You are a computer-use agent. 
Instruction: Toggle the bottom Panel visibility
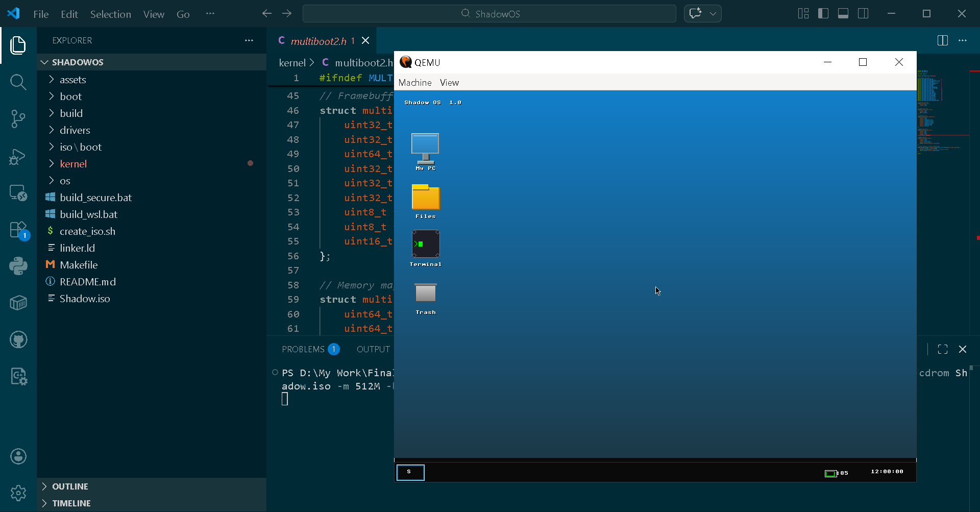pos(843,13)
